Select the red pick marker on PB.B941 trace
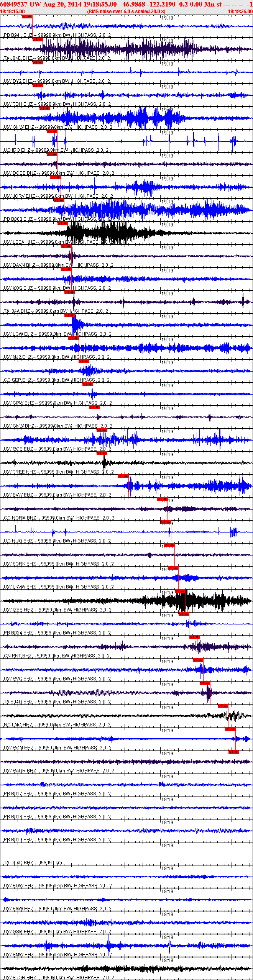The height and width of the screenshot is (980, 253). pyautogui.click(x=27, y=16)
